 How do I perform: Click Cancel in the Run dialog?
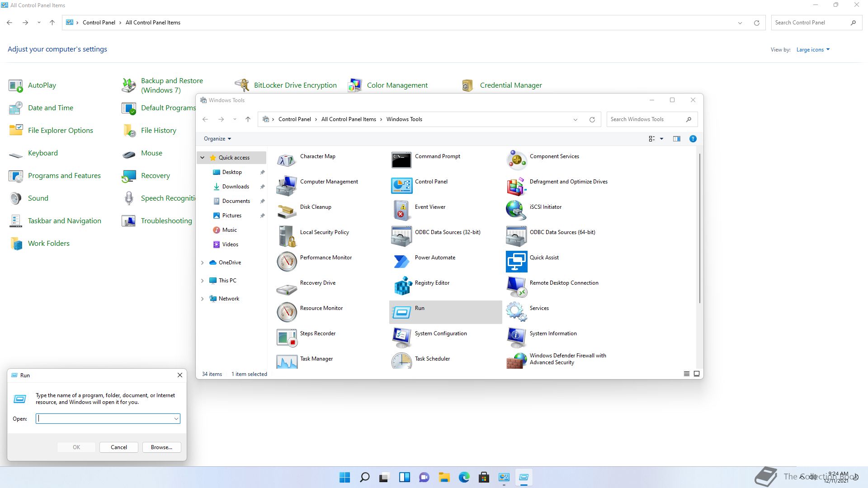tap(119, 447)
